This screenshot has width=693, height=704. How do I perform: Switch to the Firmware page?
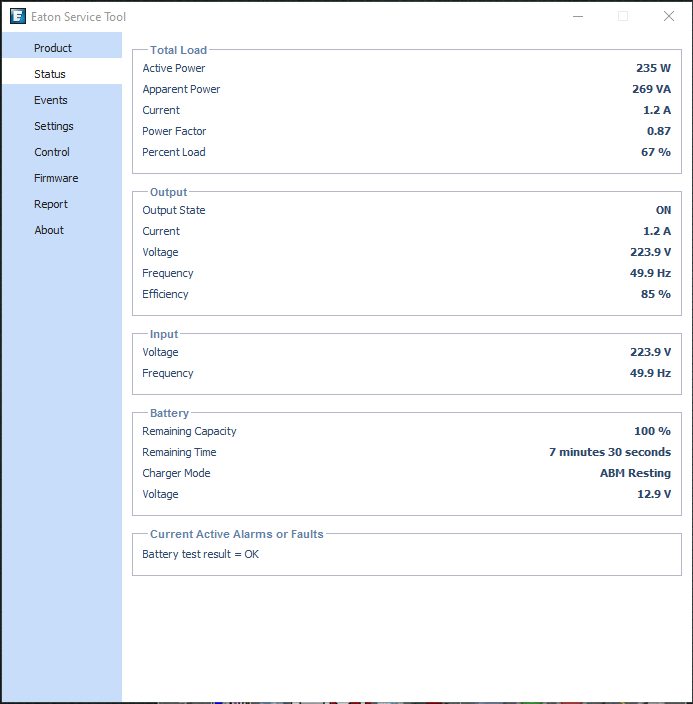[62, 178]
